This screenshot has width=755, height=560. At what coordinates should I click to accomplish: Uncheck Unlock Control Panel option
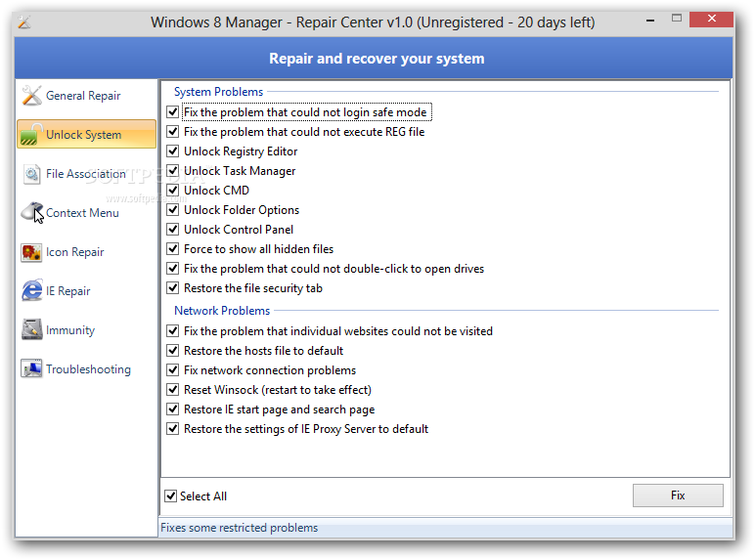[172, 230]
